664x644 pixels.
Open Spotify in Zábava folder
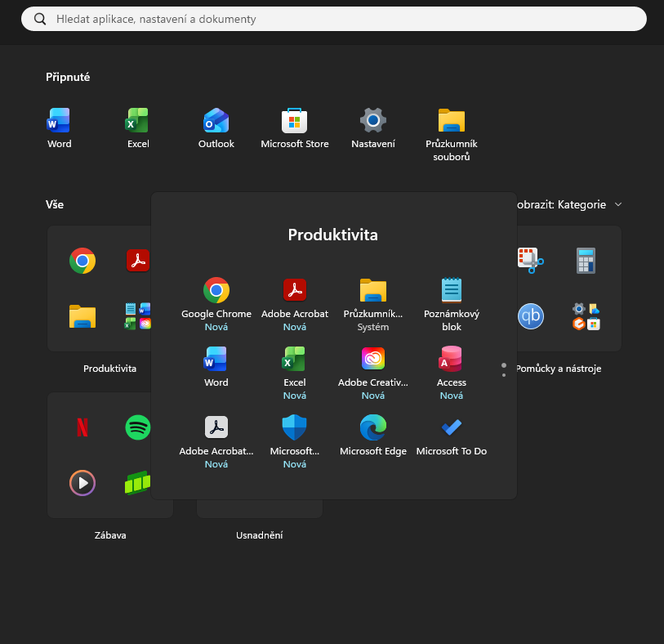coord(138,427)
